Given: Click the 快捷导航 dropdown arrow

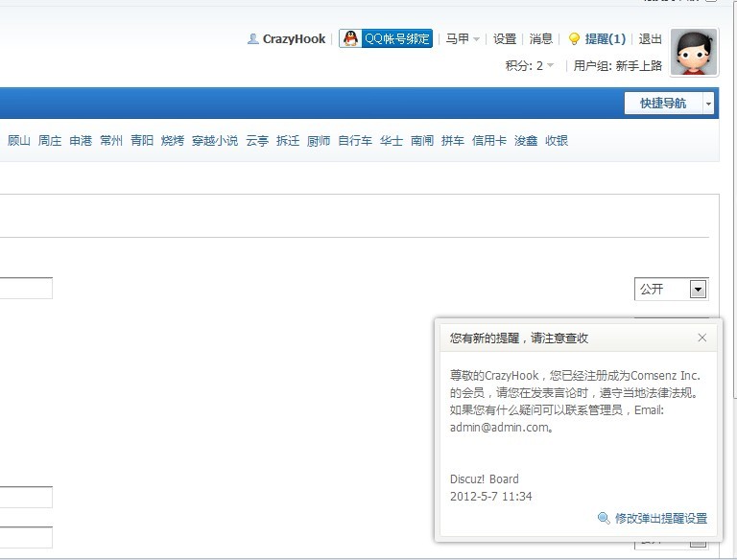Looking at the screenshot, I should tap(708, 104).
